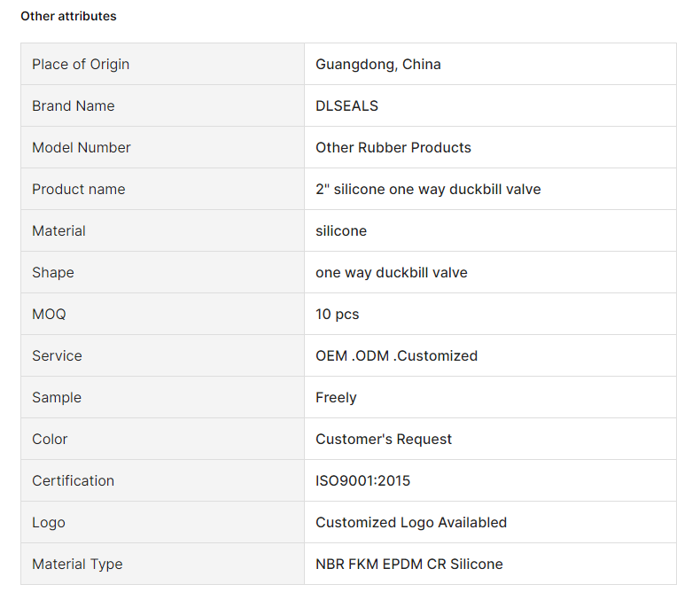Viewport: 700px width, 600px height.
Task: Select the Material label cell
Action: tap(162, 230)
